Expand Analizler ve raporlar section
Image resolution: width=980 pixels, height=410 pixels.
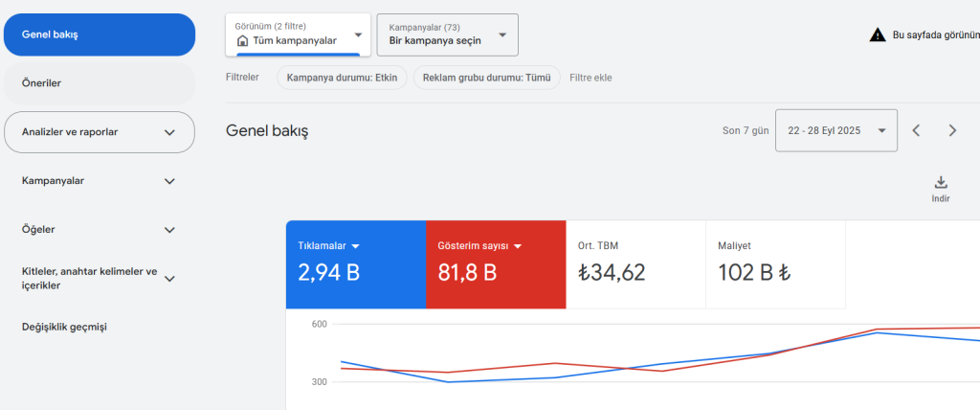tap(169, 132)
